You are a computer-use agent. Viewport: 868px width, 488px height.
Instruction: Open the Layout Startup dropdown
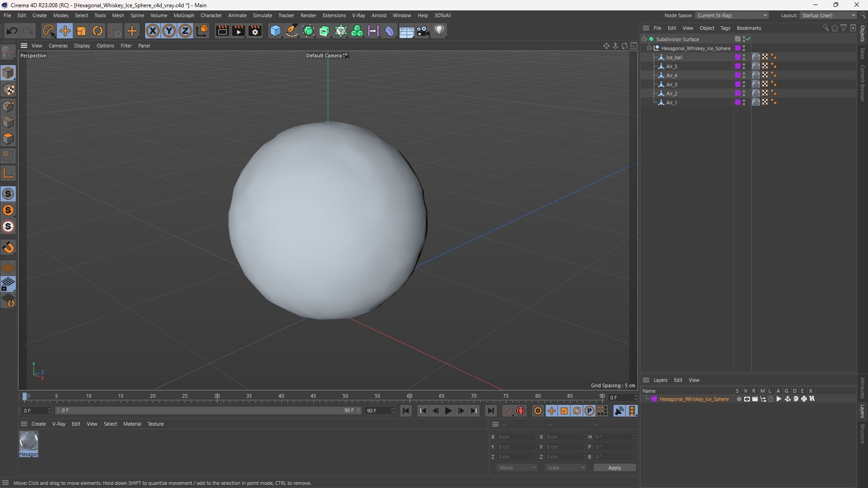tap(828, 15)
